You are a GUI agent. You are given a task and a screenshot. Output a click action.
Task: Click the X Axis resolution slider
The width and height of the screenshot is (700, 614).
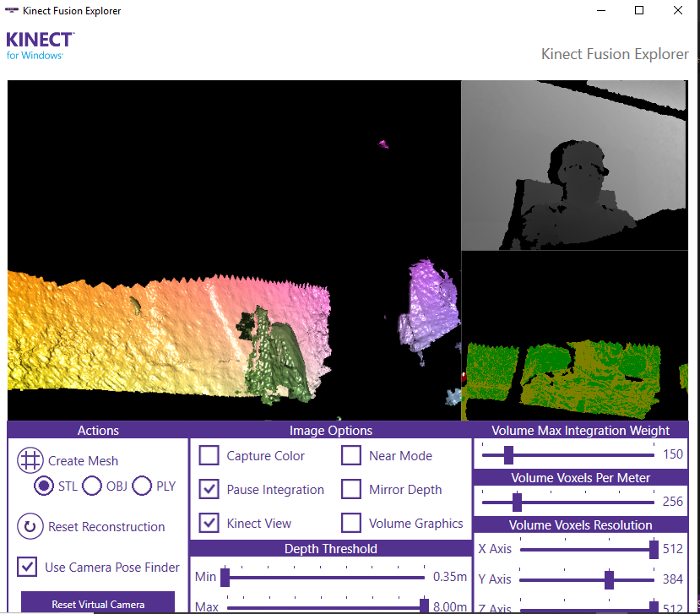(589, 549)
